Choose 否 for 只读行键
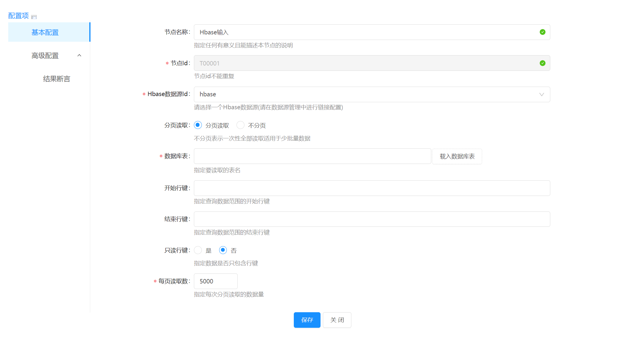Image resolution: width=644 pixels, height=346 pixels. click(x=223, y=250)
